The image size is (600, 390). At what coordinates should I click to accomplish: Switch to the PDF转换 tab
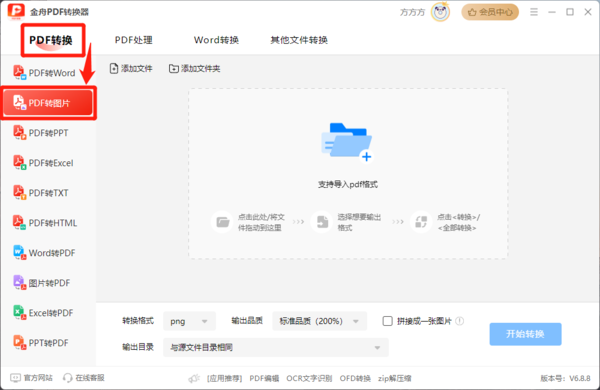coord(51,40)
